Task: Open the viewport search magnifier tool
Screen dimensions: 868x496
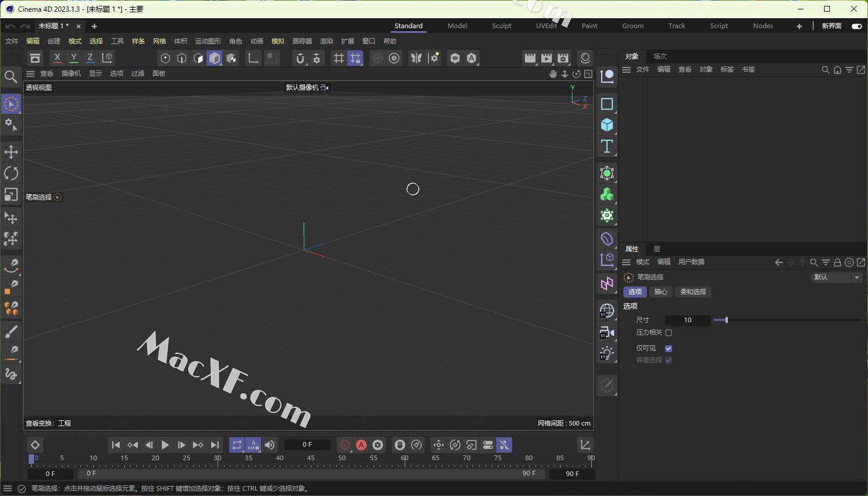Action: (11, 77)
